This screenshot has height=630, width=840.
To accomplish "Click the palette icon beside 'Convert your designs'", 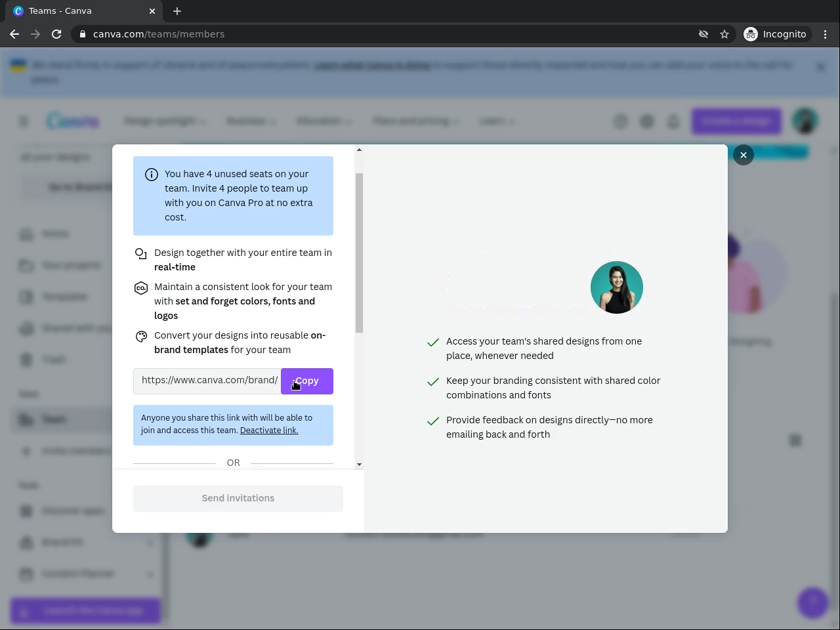I will (x=140, y=337).
